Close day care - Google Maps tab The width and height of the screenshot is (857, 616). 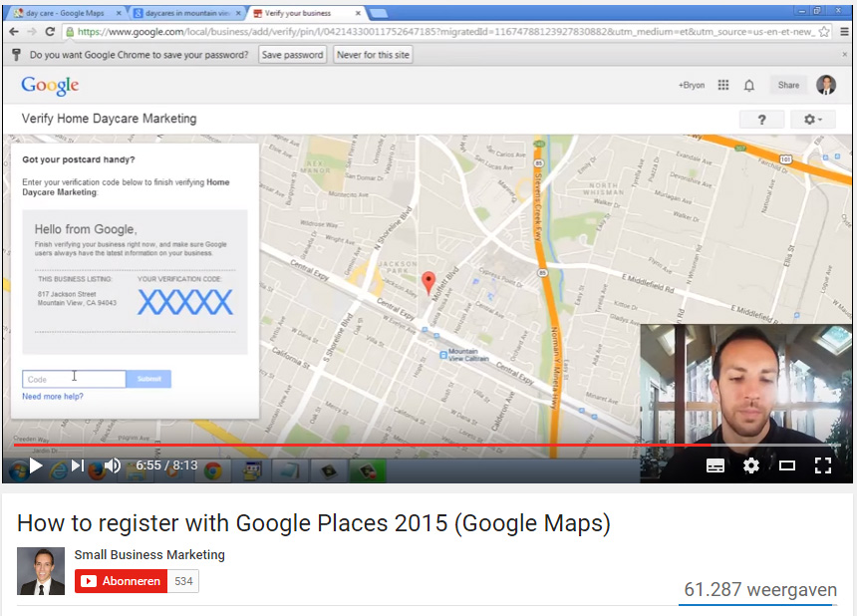coord(119,13)
